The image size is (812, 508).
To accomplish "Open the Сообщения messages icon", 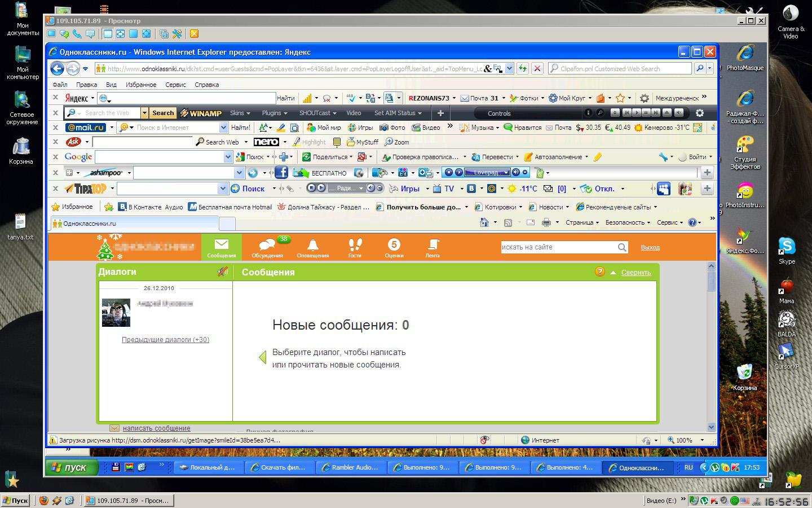I will 221,247.
